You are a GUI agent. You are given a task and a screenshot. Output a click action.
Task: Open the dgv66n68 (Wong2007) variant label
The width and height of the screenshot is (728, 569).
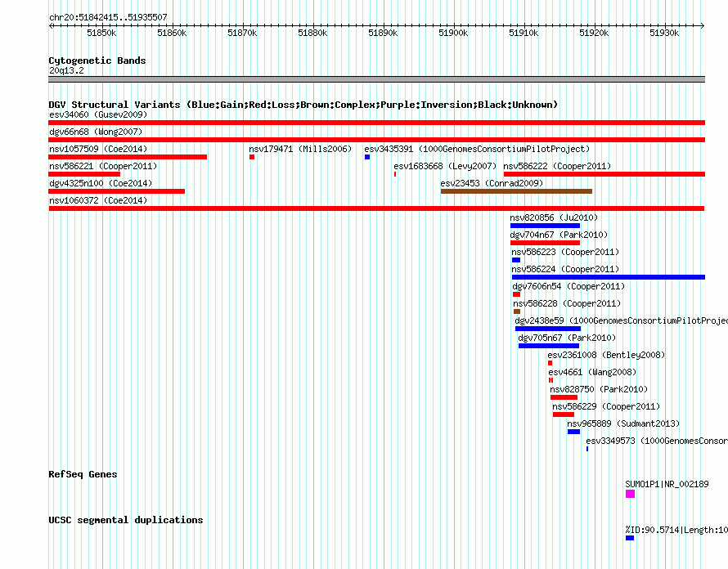96,132
